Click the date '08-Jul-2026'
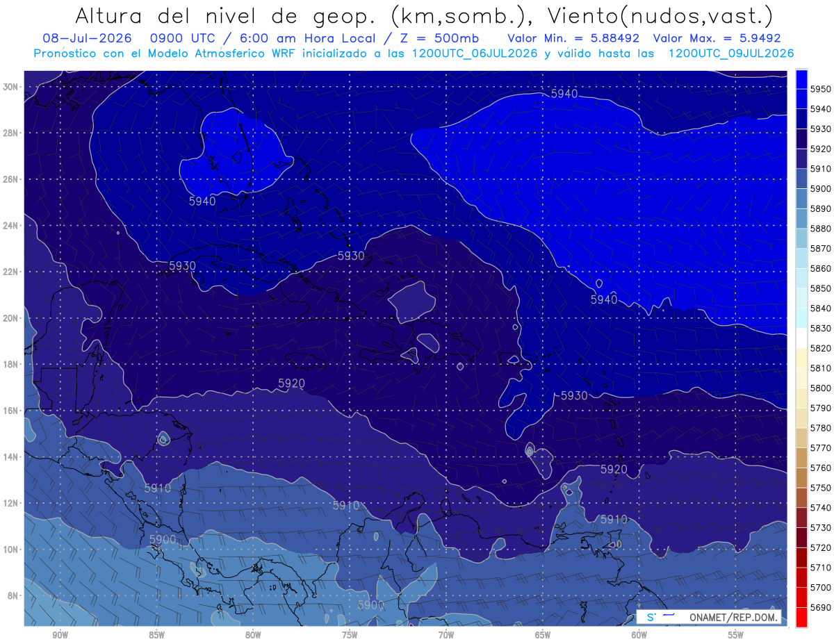The height and width of the screenshot is (644, 834). [x=86, y=38]
